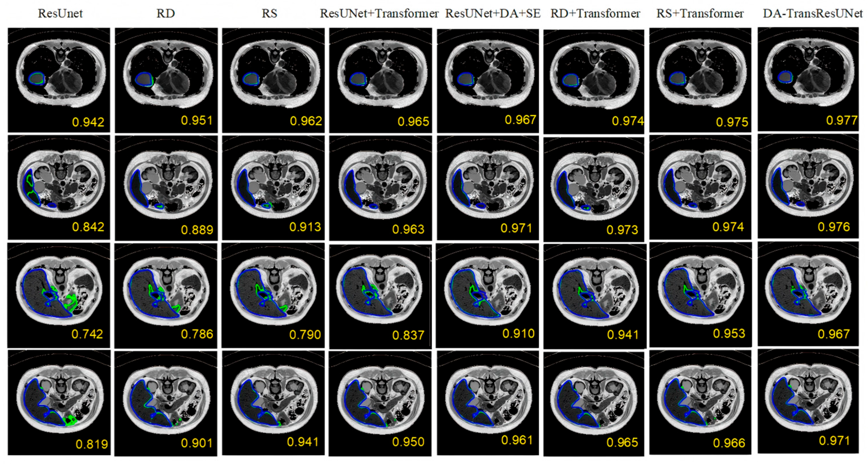The height and width of the screenshot is (464, 868).
Task: Click the yellow 0.790 score text
Action: pyautogui.click(x=305, y=335)
